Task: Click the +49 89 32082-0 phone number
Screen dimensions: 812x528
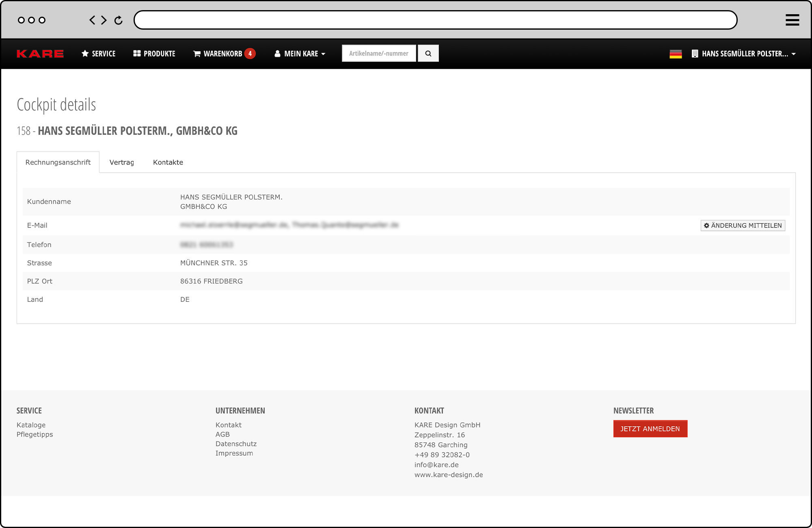Action: pyautogui.click(x=442, y=454)
